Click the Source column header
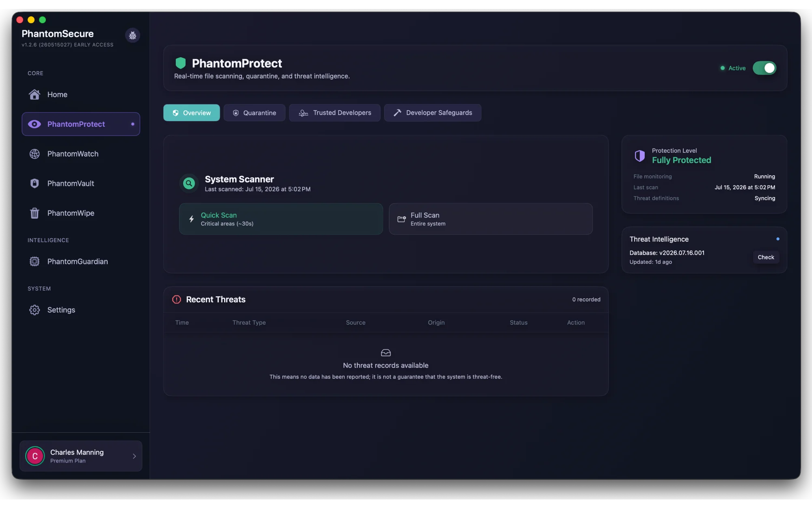The width and height of the screenshot is (812, 508). pyautogui.click(x=356, y=323)
